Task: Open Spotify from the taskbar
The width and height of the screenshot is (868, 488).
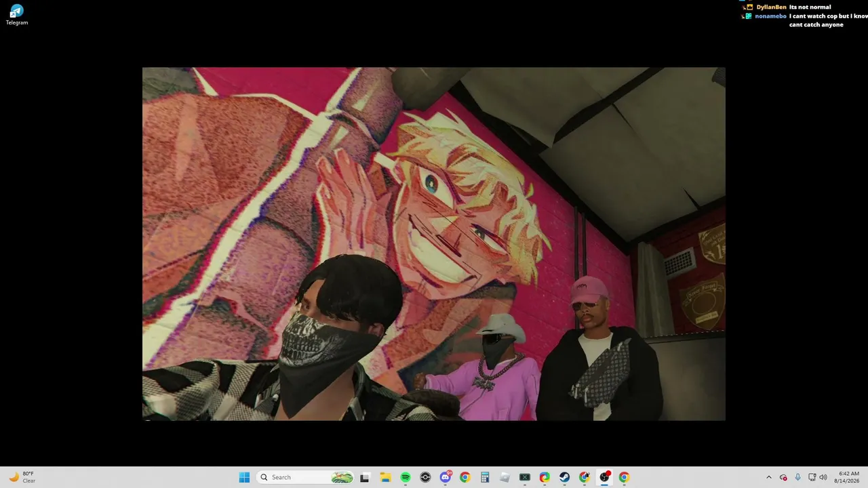Action: pyautogui.click(x=406, y=477)
